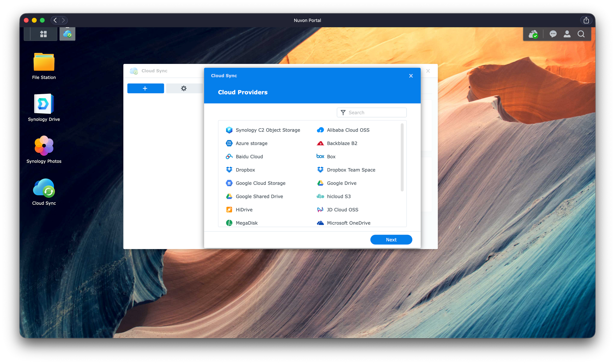This screenshot has height=364, width=615.
Task: Click the DSM search magnifier icon
Action: pyautogui.click(x=581, y=34)
